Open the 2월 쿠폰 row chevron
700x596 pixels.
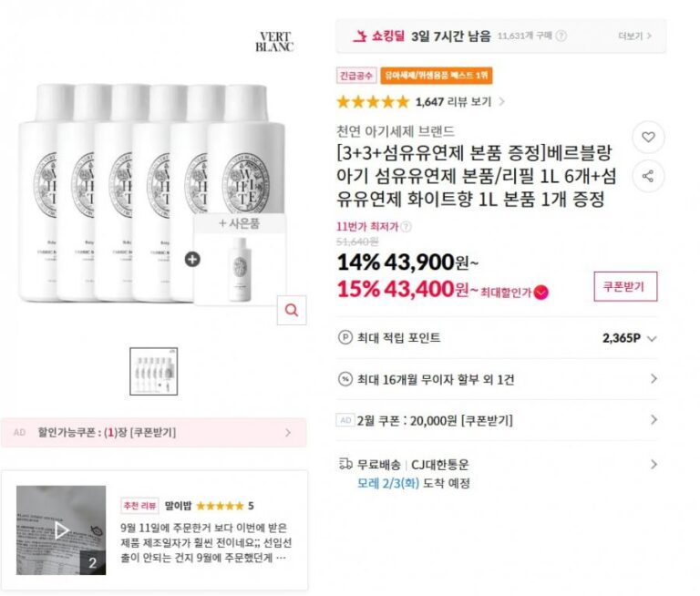pos(653,420)
